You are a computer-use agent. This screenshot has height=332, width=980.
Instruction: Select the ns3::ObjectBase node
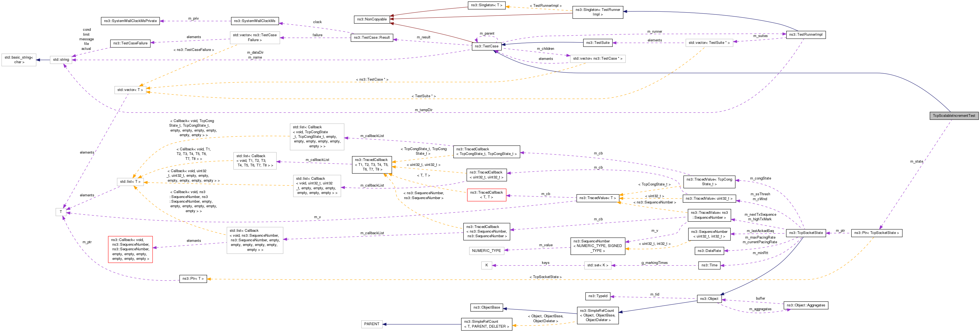pyautogui.click(x=487, y=307)
